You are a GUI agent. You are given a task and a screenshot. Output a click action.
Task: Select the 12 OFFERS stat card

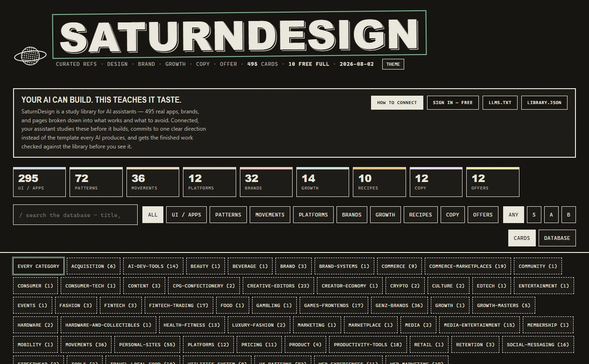[x=493, y=182]
